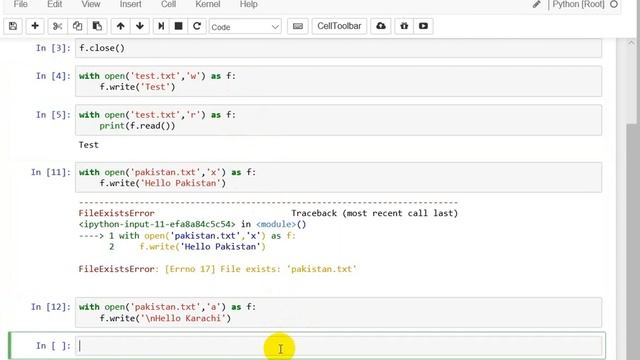Screen dimensions: 640x360
Task: Click the In [12]: prompt label
Action: point(51,307)
